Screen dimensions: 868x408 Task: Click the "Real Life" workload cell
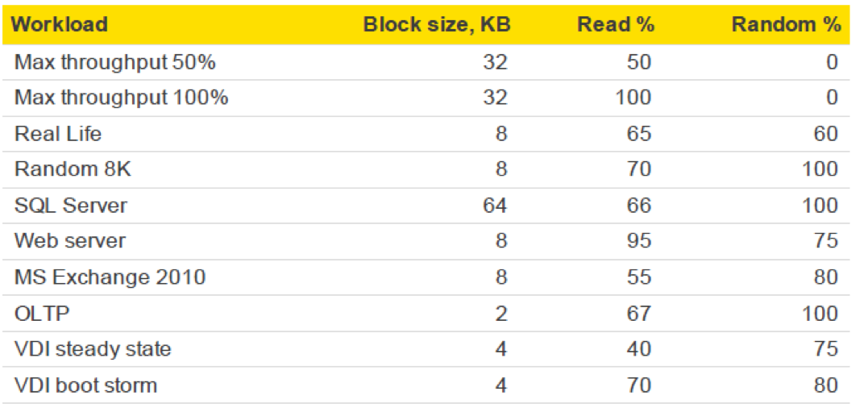click(58, 133)
